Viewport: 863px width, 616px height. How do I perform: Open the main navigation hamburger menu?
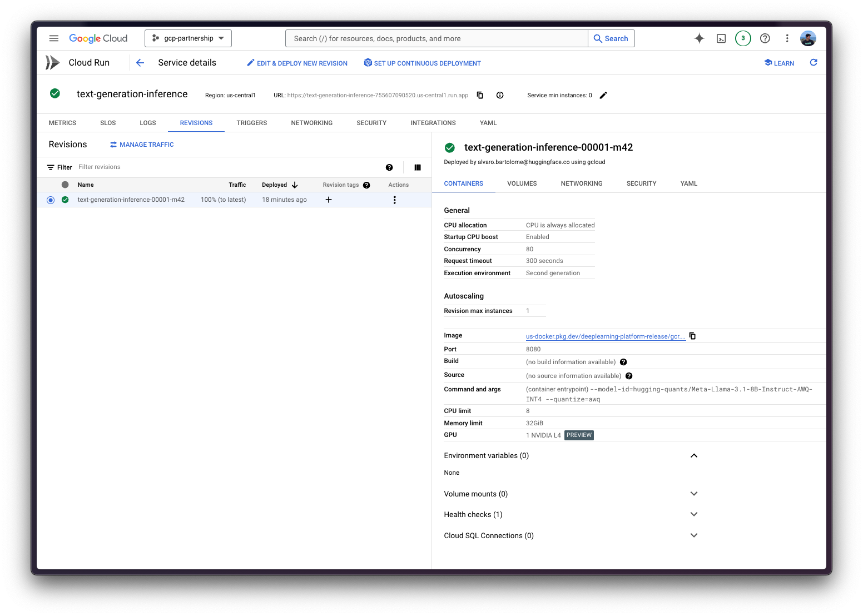click(54, 38)
